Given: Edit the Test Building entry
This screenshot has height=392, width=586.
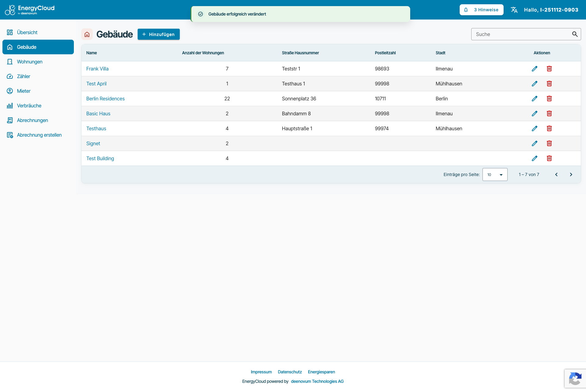Looking at the screenshot, I should tap(534, 158).
